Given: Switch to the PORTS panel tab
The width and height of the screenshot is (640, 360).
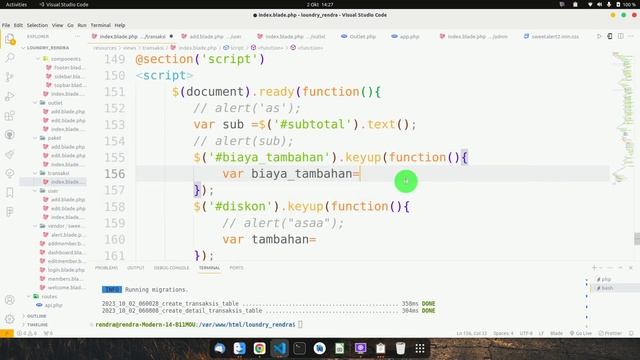Looking at the screenshot, I should [236, 268].
